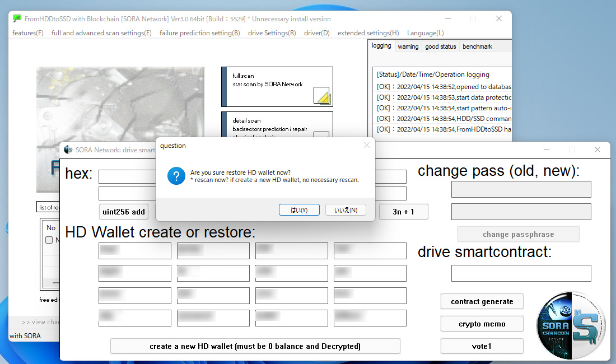Select log entry 'HDD/SSD command'
Screen dimensions: 616x364
point(444,119)
